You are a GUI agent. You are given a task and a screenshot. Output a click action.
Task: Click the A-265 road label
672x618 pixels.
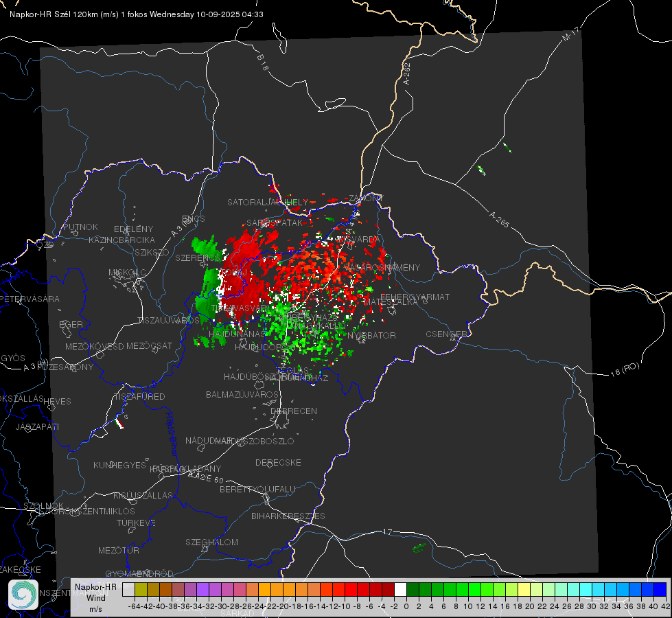tap(499, 219)
